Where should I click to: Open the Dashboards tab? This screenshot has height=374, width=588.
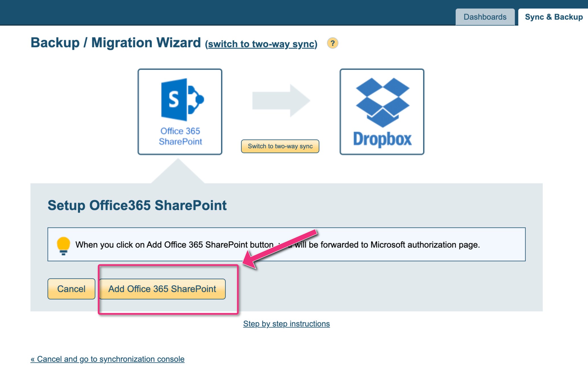(x=485, y=17)
